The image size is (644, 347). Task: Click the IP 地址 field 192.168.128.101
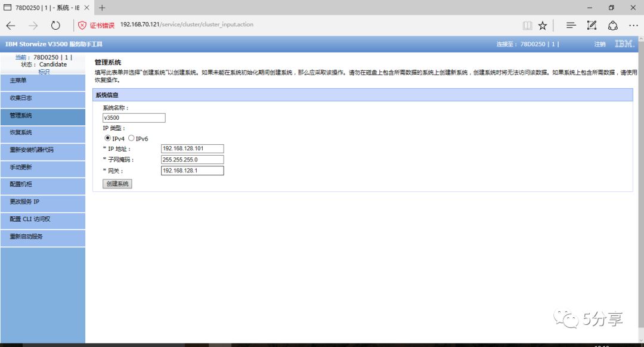[x=192, y=148]
